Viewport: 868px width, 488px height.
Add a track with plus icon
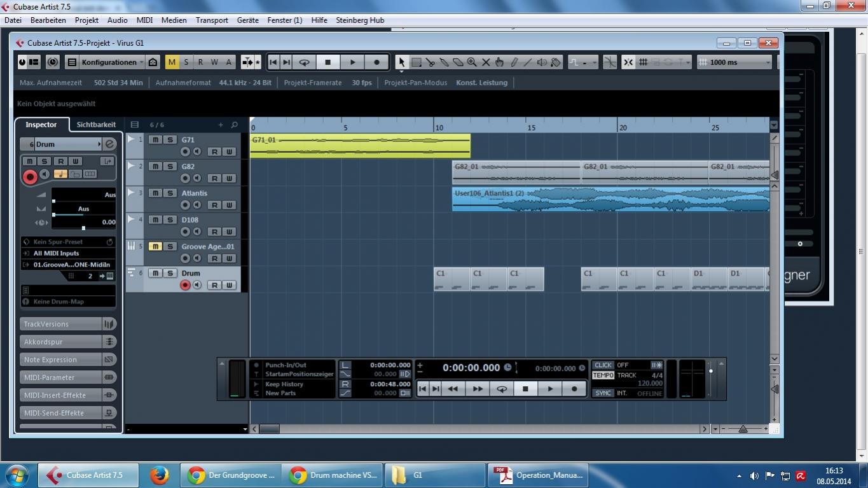pyautogui.click(x=221, y=125)
